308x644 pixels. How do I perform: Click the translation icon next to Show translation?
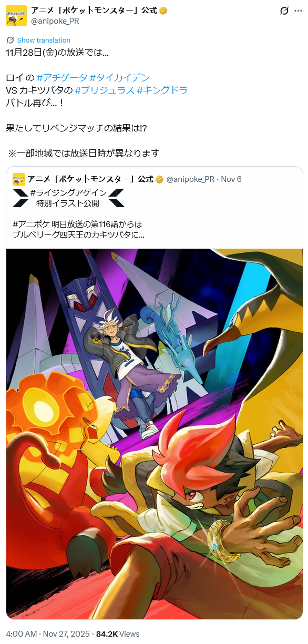coord(10,40)
